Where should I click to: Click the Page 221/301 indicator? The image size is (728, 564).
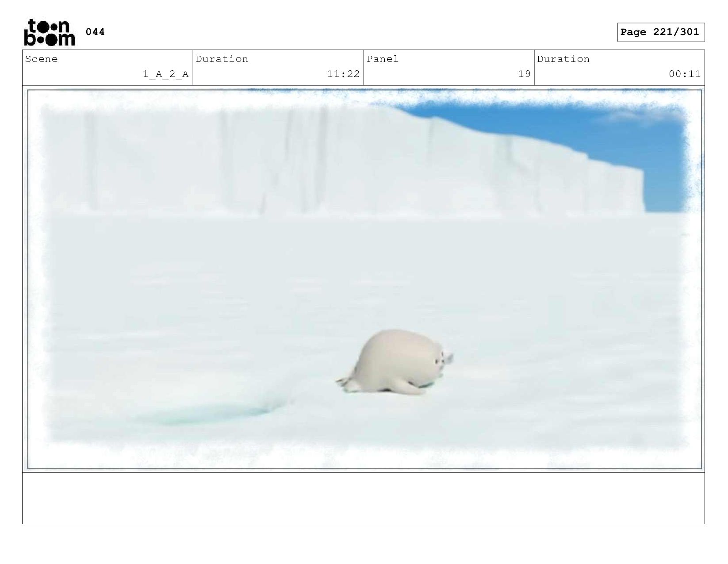pyautogui.click(x=661, y=32)
